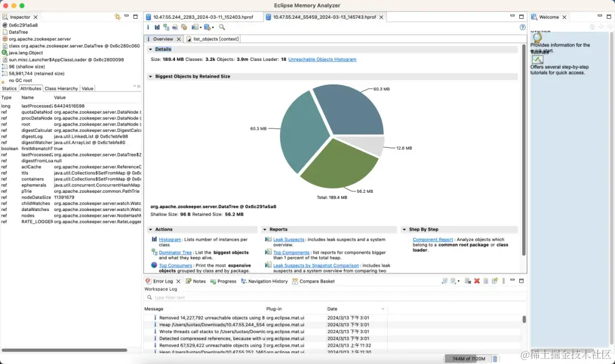Image resolution: width=615 pixels, height=364 pixels.
Task: Open the Compare Basket tab
Action: [x=313, y=281]
